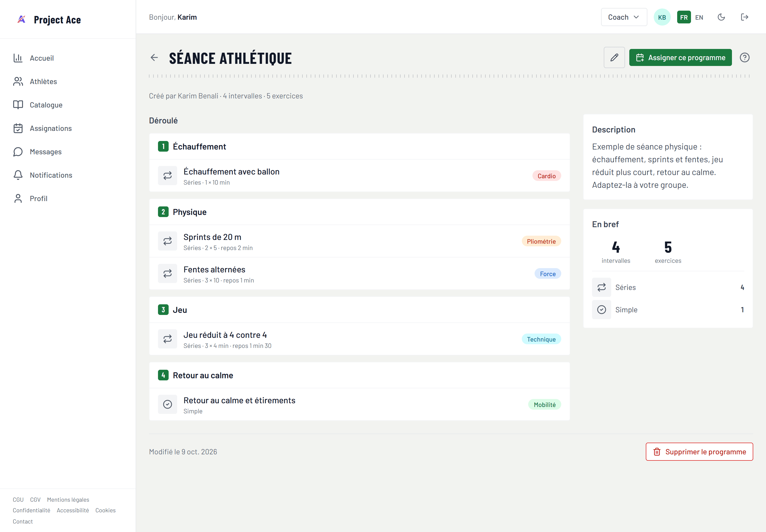766x532 pixels.
Task: Click Supprimer le programme button
Action: click(x=699, y=452)
